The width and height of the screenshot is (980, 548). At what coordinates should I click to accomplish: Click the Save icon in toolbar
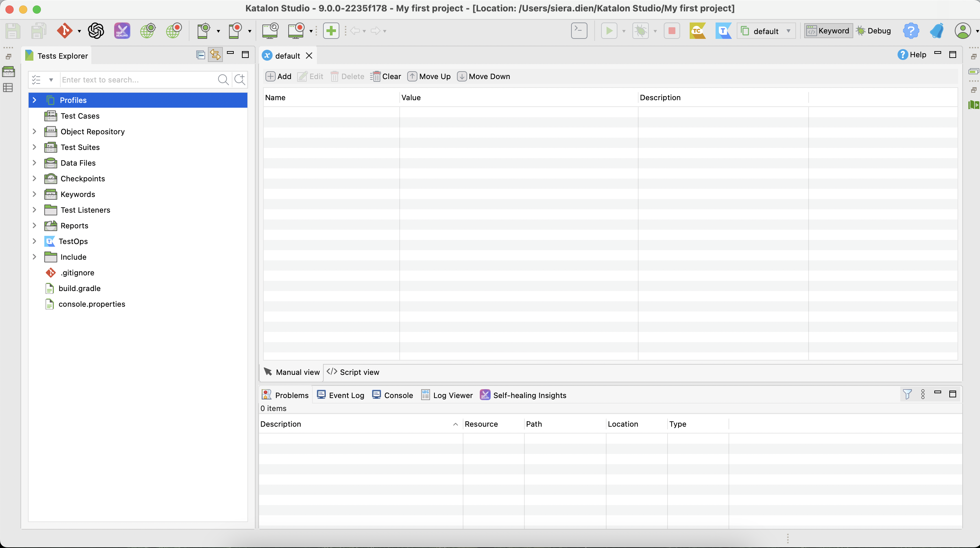pyautogui.click(x=12, y=31)
